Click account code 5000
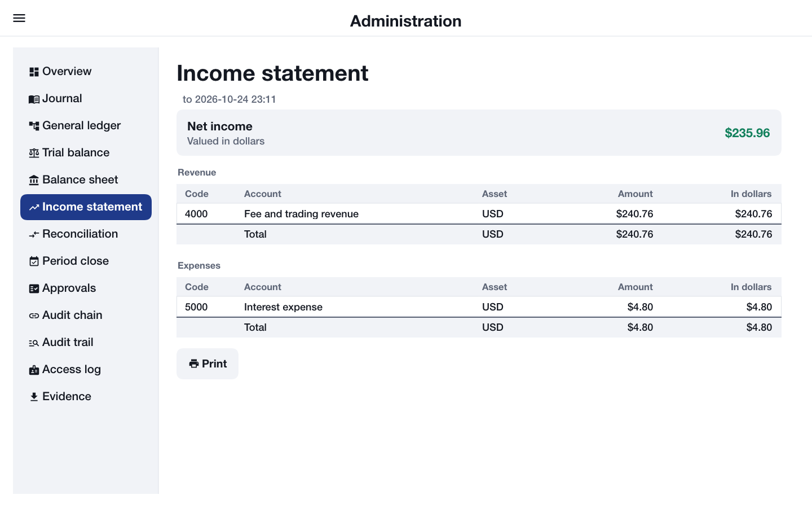Image resolution: width=812 pixels, height=508 pixels. coord(196,307)
